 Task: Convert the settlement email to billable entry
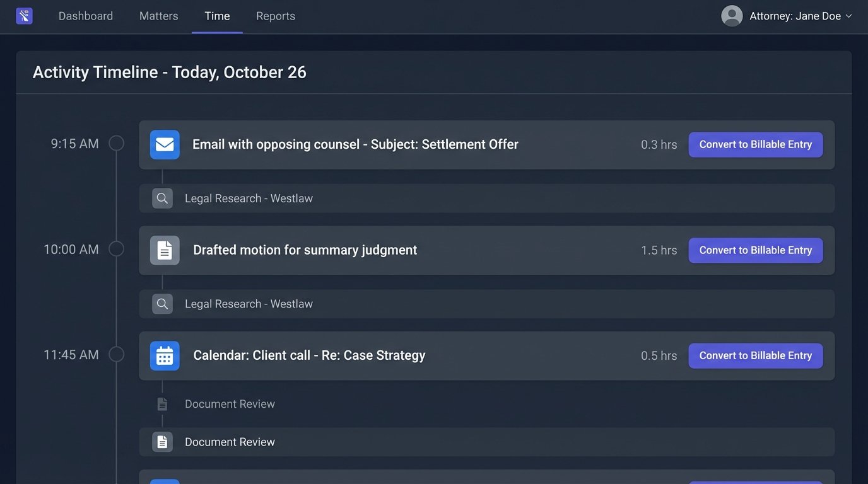point(755,144)
